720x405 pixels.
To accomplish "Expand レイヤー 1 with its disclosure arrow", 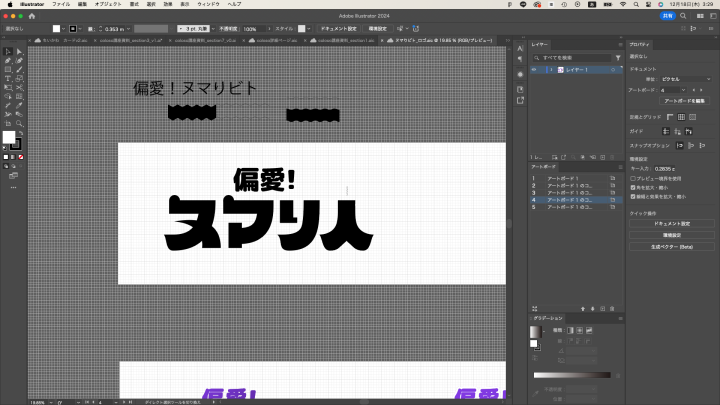I will pos(551,70).
